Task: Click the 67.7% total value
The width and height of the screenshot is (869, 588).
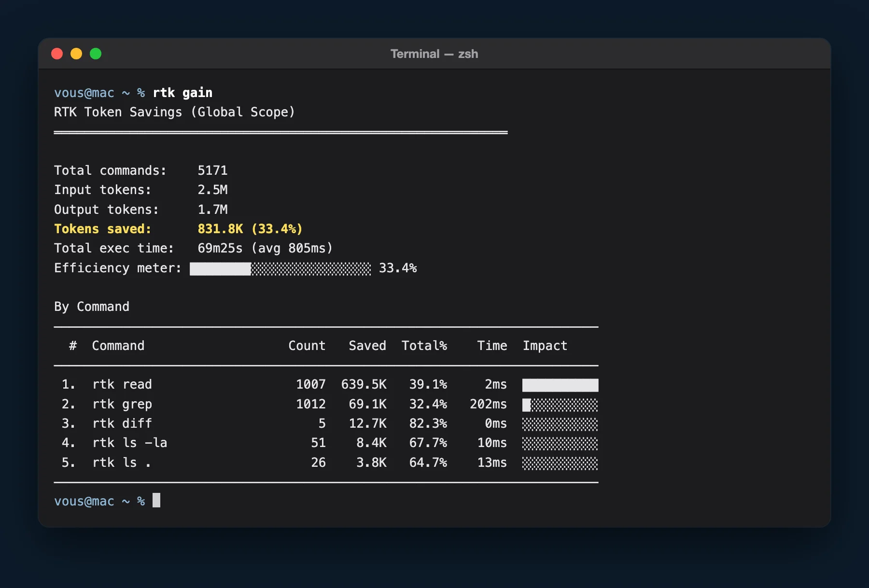Action: pos(428,443)
